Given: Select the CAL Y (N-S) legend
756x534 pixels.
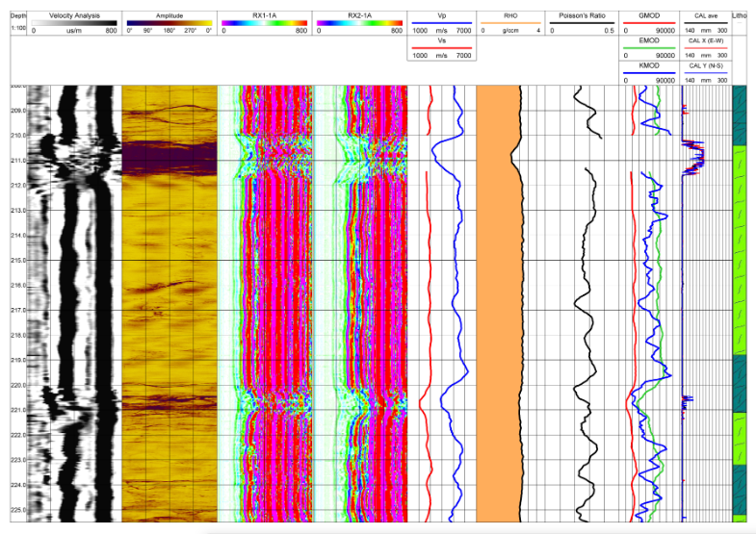Looking at the screenshot, I should (704, 65).
